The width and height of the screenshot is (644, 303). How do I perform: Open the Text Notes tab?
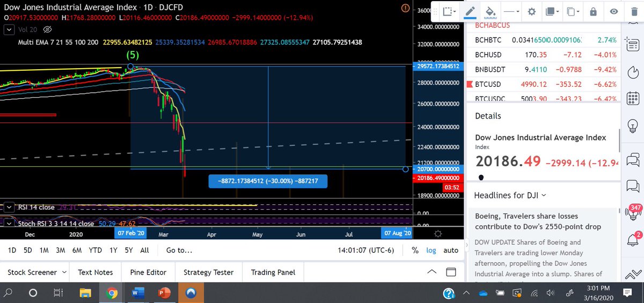click(x=96, y=272)
